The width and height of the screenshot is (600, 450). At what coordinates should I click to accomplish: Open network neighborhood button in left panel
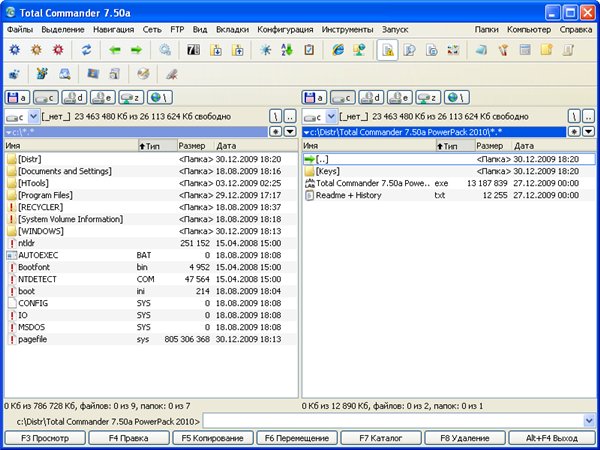[160, 98]
